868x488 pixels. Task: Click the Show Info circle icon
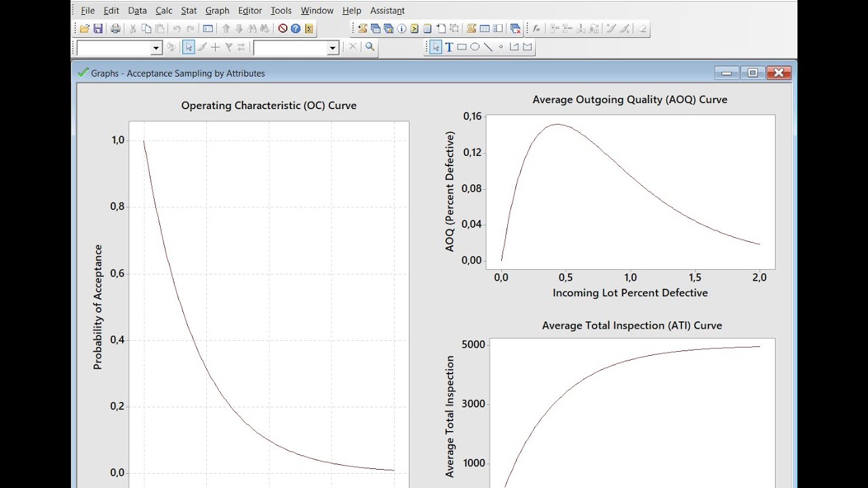401,28
